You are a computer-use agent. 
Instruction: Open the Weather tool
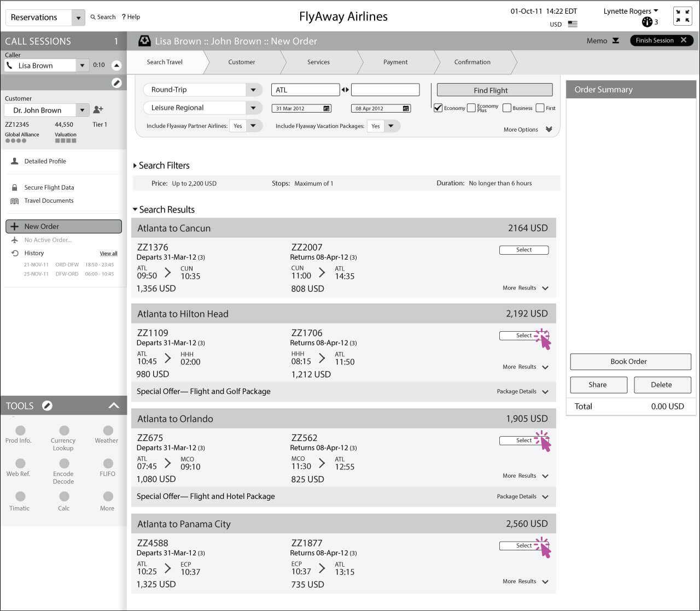108,431
